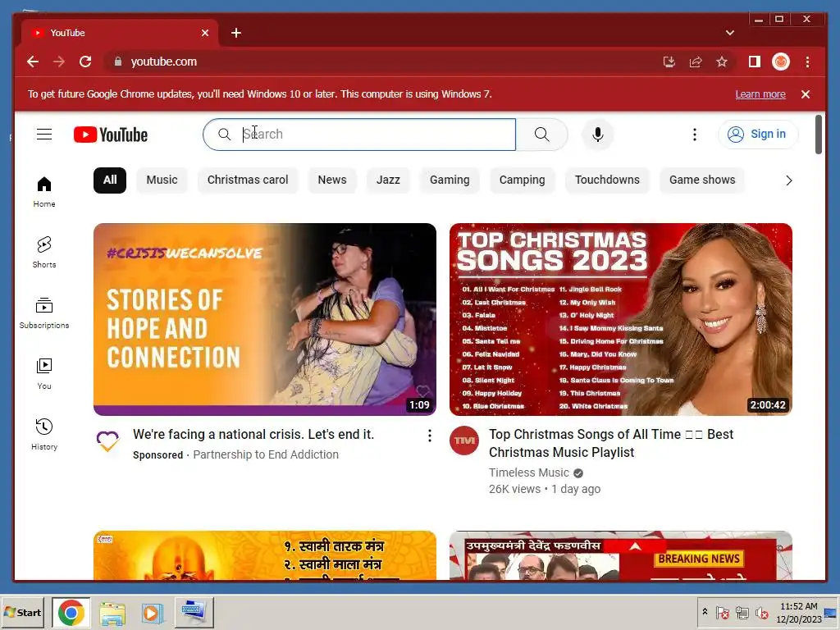Click the YouTube logo
This screenshot has height=630, width=840.
111,135
